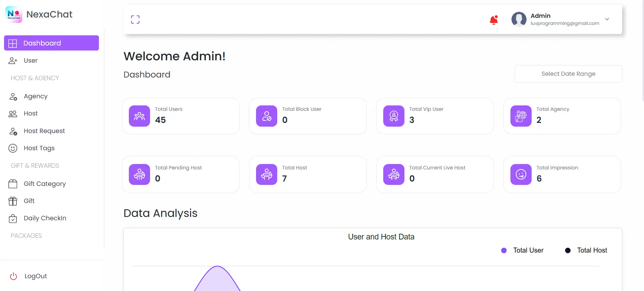Click the Total Impression smiley icon
Viewport: 644px width, 291px height.
(521, 174)
